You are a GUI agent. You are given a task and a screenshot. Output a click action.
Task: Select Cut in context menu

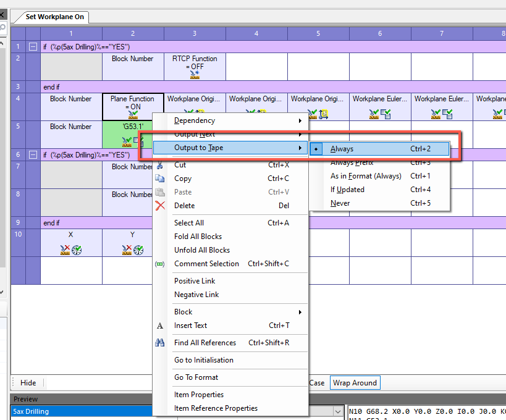click(230, 165)
